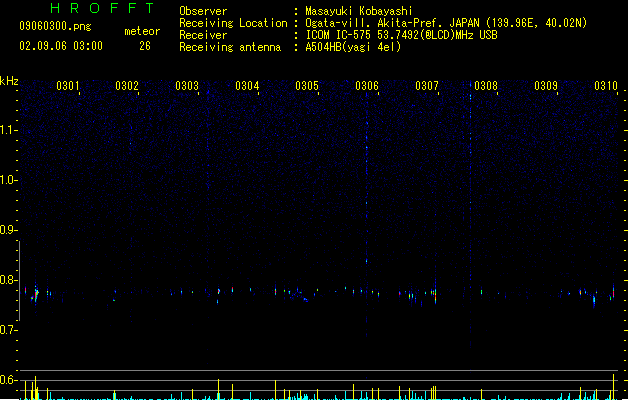The image size is (629, 400).
Task: Click time marker 0310
Action: click(606, 86)
